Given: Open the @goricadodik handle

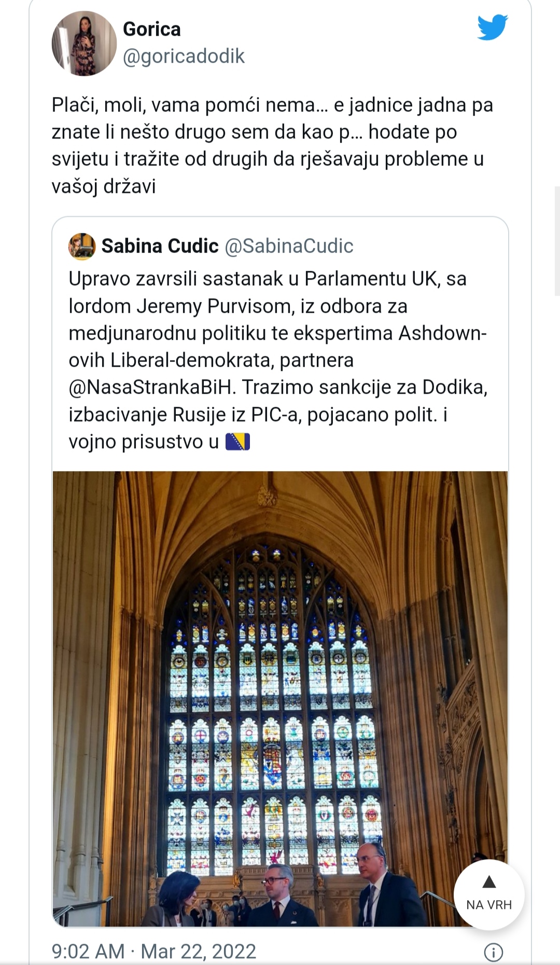Looking at the screenshot, I should [184, 56].
